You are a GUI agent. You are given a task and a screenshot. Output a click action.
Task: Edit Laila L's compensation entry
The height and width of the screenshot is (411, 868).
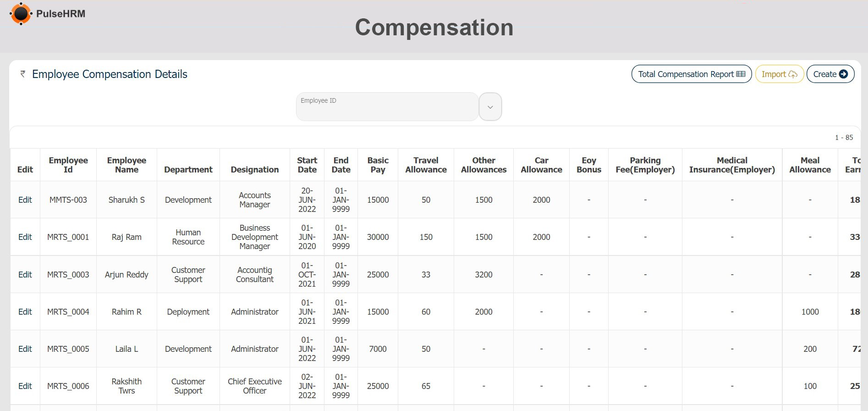coord(25,349)
